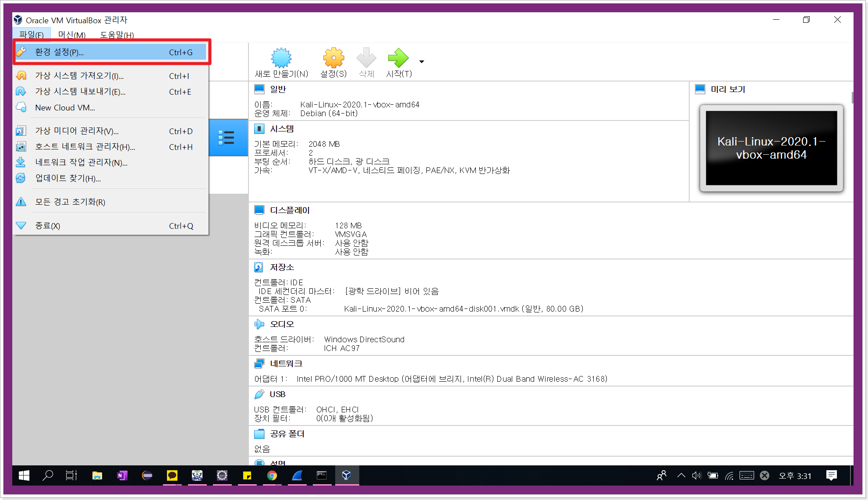Click the blue list tools icon
Screen dimensions: 868x500
227,138
